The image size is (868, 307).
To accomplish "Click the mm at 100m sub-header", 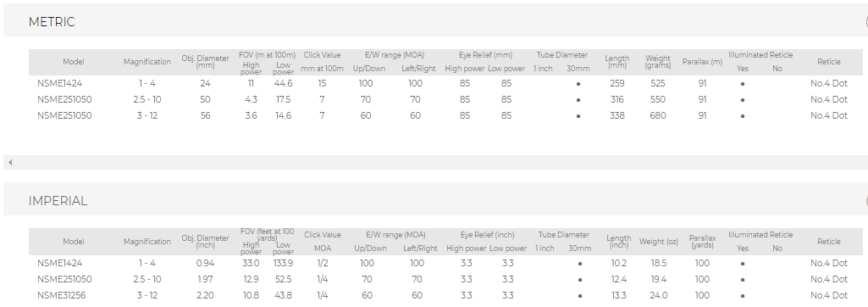I will (x=322, y=69).
